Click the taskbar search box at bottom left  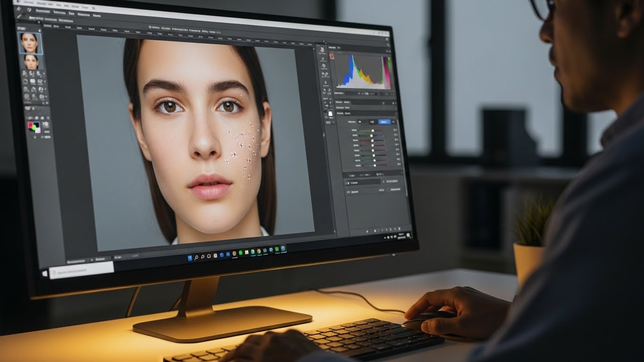[x=80, y=269]
